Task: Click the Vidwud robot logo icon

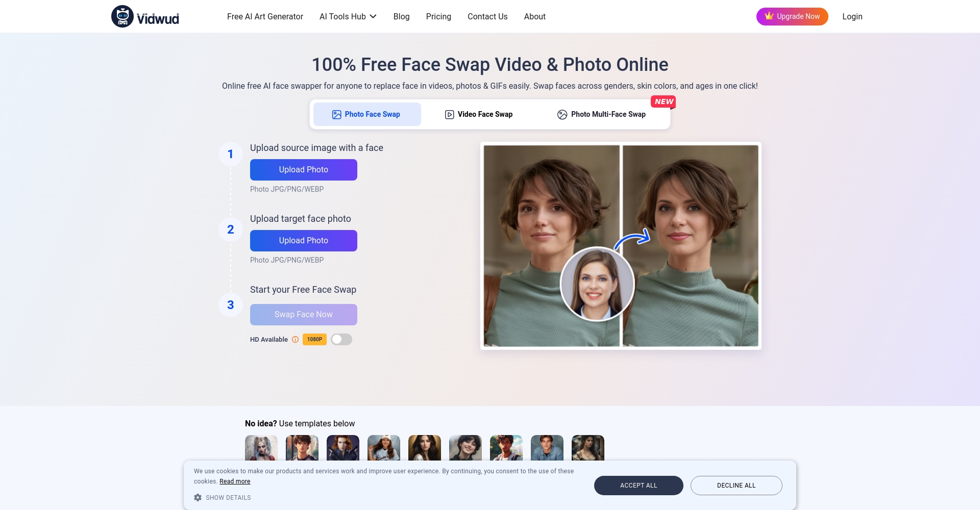Action: [x=122, y=16]
